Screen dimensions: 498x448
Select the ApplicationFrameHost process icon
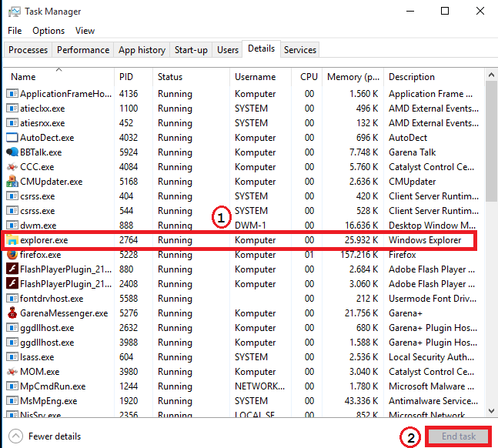click(12, 94)
